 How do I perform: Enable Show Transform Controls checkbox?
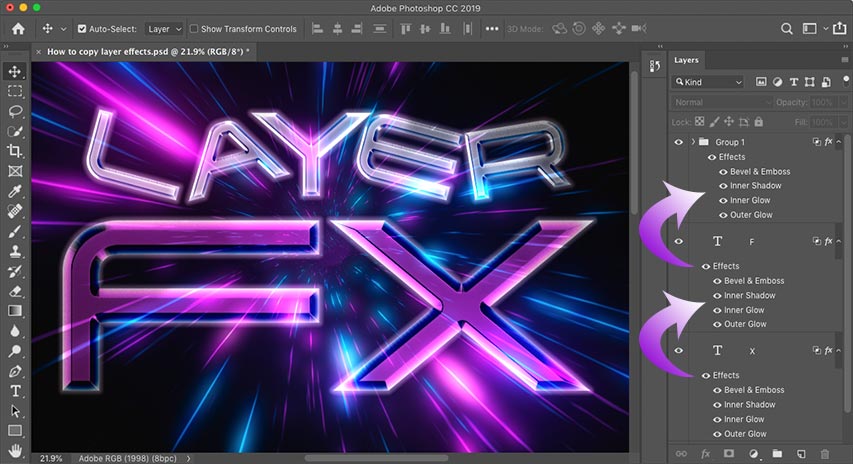[194, 29]
